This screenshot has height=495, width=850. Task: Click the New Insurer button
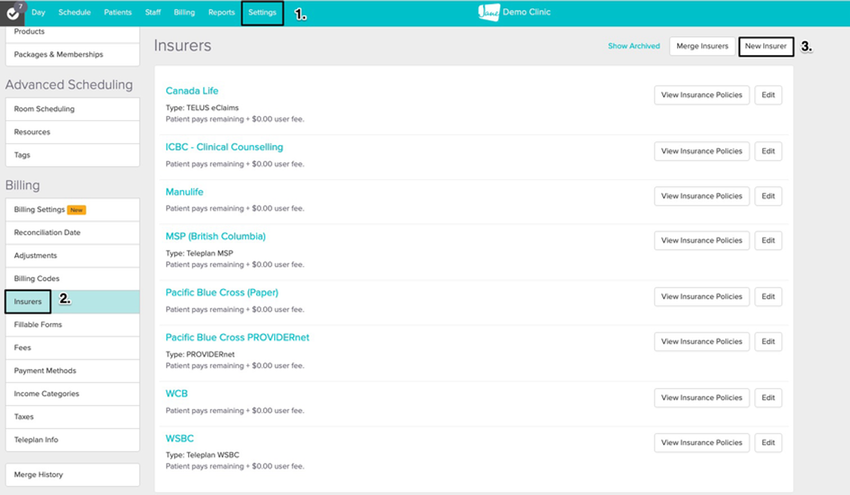point(765,46)
